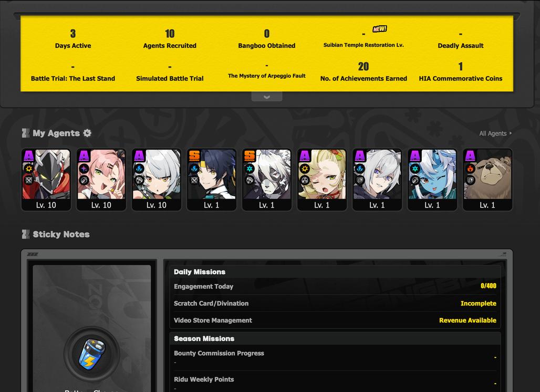Image resolution: width=540 pixels, height=392 pixels.
Task: Select the white wolf S-rank agent card
Action: tap(266, 180)
